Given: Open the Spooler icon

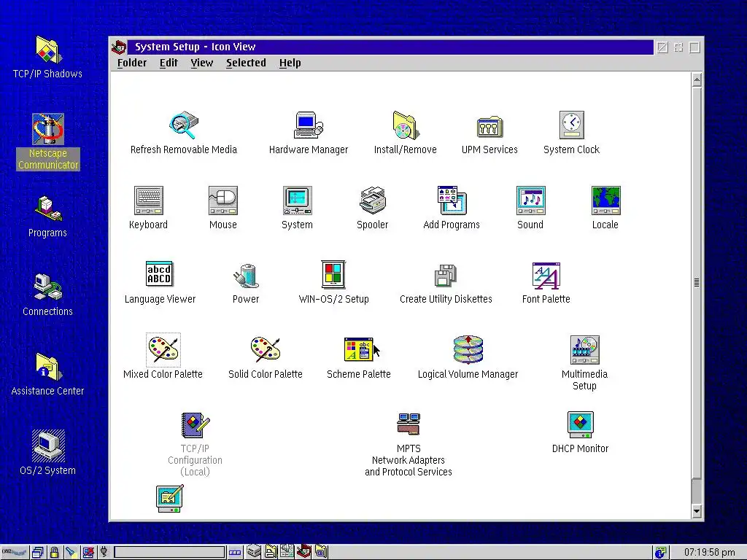Looking at the screenshot, I should [373, 200].
